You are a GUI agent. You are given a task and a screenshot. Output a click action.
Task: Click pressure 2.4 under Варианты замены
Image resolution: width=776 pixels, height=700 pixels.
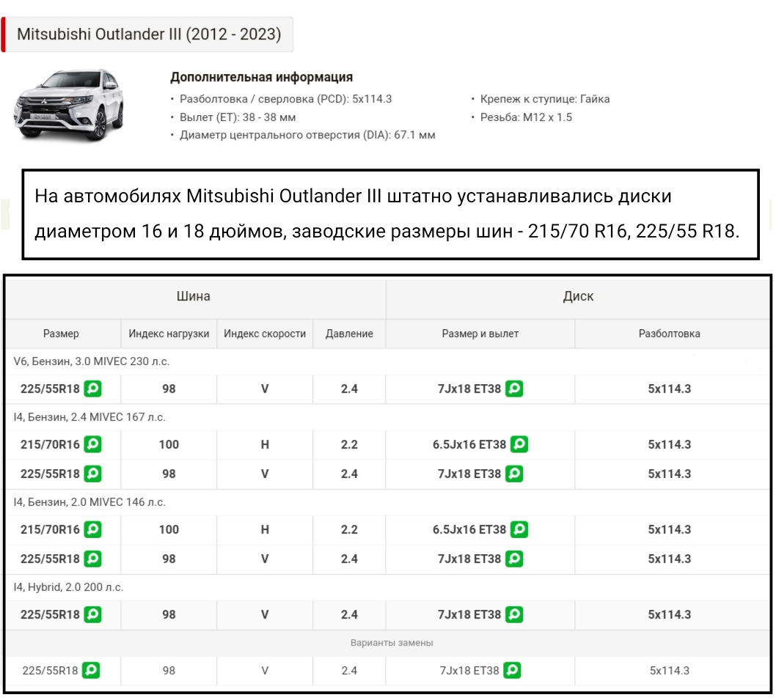[x=349, y=671]
